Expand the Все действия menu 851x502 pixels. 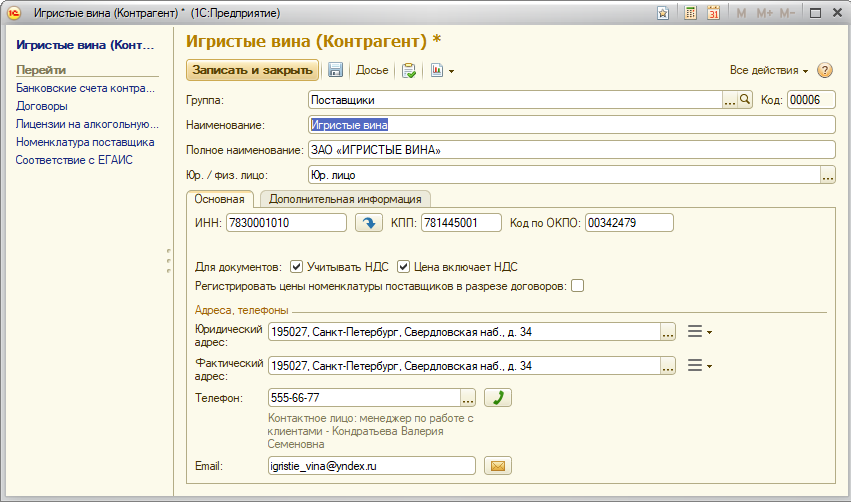(x=769, y=71)
